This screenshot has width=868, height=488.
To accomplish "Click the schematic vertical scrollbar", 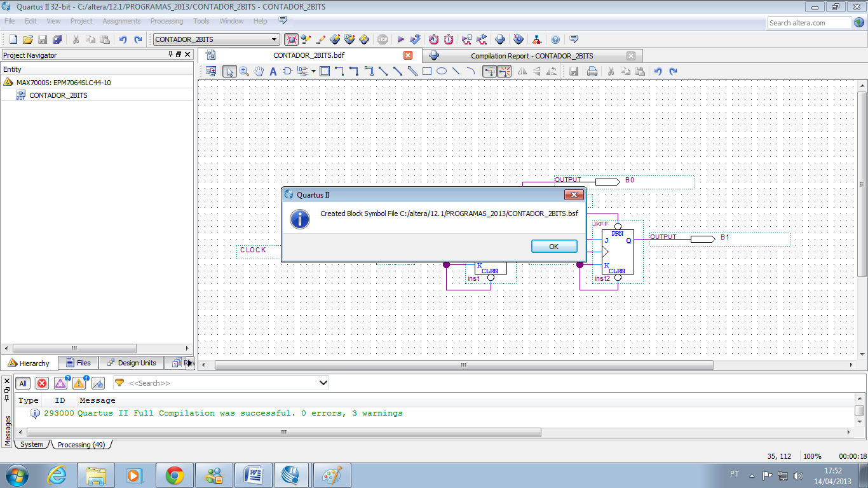I will tap(862, 184).
